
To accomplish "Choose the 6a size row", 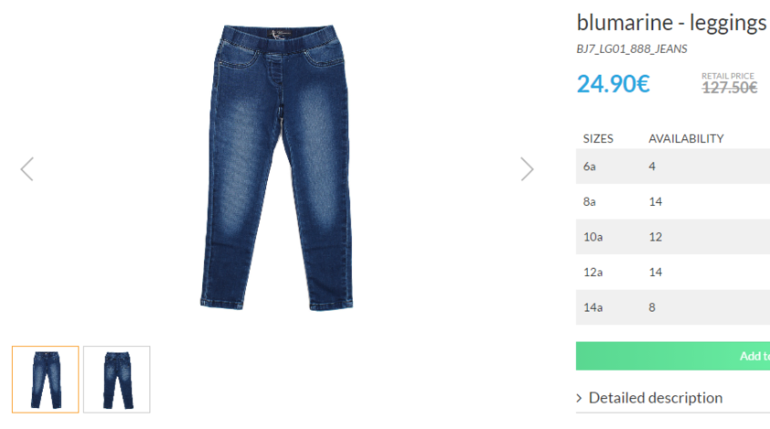I will pyautogui.click(x=673, y=166).
